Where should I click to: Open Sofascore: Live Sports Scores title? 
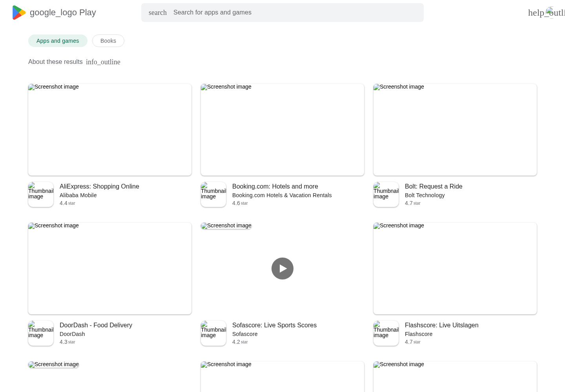274,325
